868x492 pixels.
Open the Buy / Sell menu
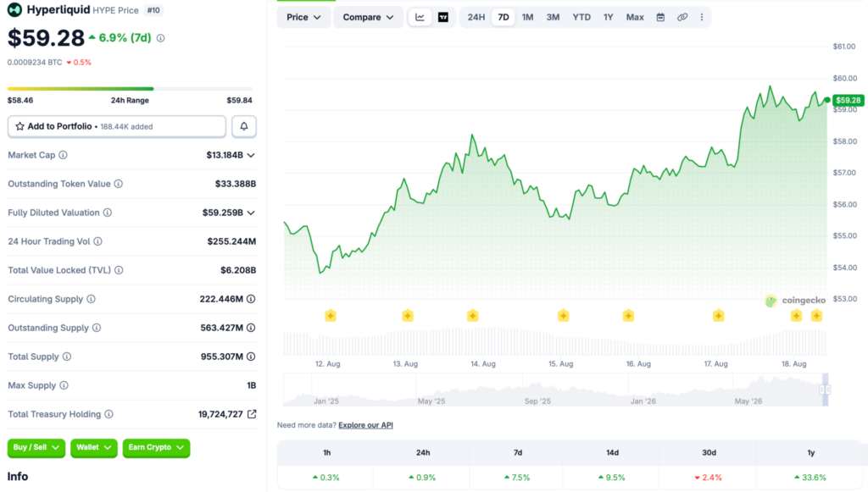[36, 447]
